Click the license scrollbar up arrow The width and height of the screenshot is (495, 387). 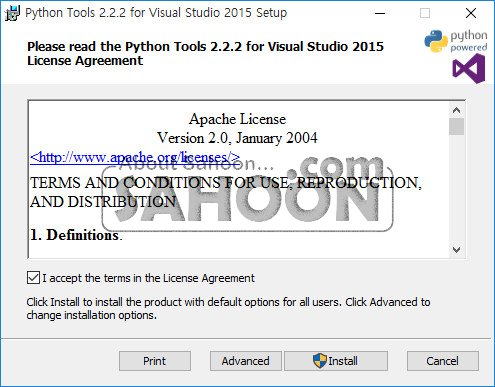point(456,110)
